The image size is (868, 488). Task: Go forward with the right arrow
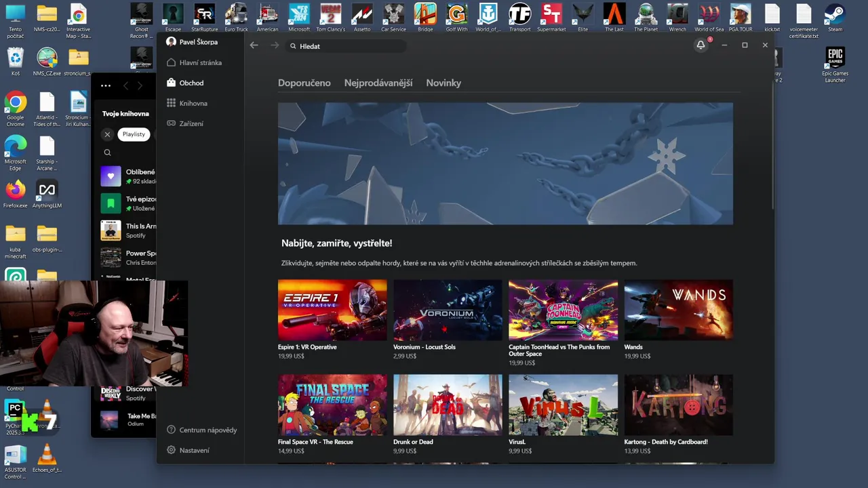tap(275, 45)
